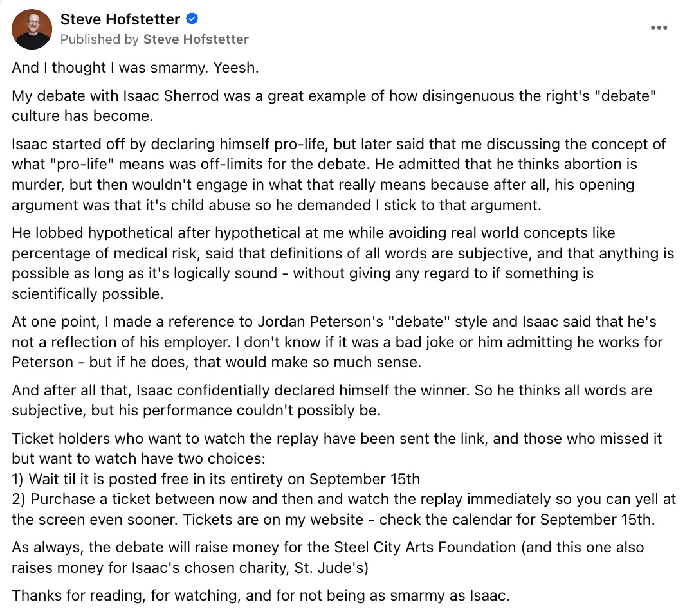Click the gray "Published by" label
The image size is (685, 616).
[x=100, y=39]
